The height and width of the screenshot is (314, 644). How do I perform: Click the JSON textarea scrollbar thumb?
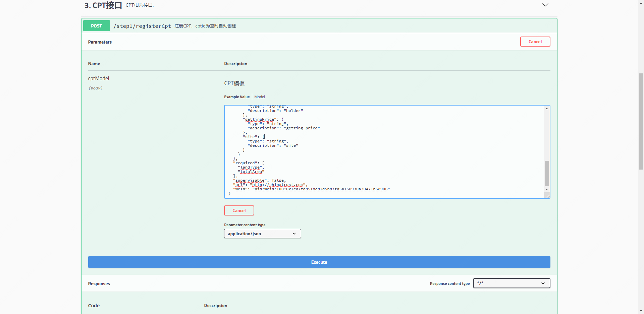547,173
